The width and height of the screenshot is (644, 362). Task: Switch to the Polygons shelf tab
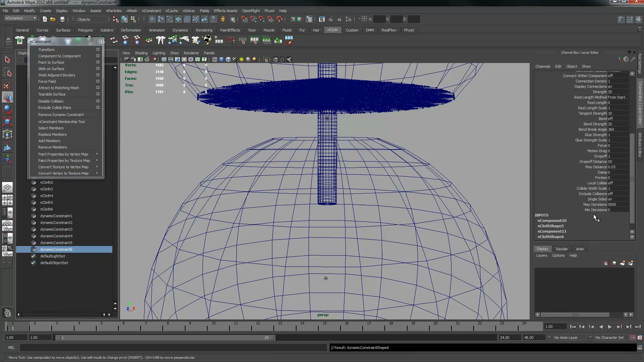point(85,30)
